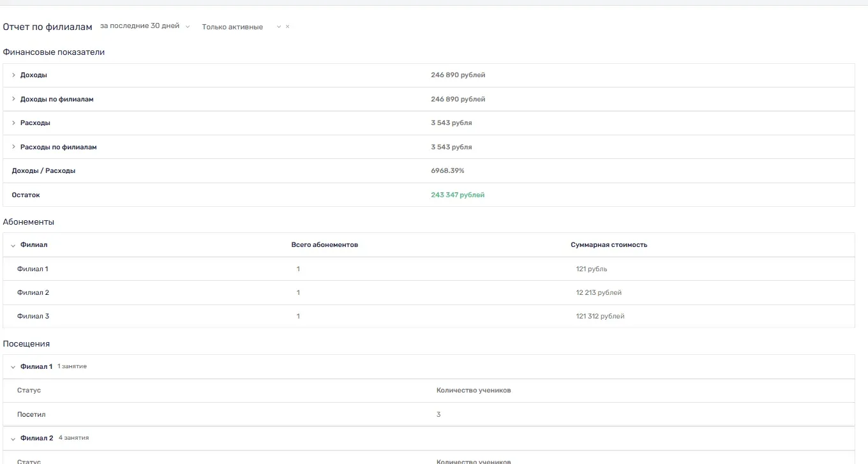Collapse the 'Филиал 2' visits section
Image resolution: width=868 pixels, height=464 pixels.
tap(13, 438)
